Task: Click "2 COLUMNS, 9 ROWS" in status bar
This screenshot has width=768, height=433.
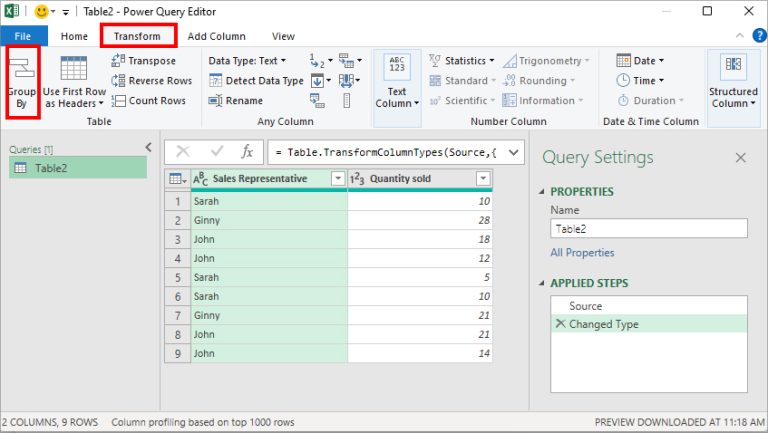Action: click(49, 422)
